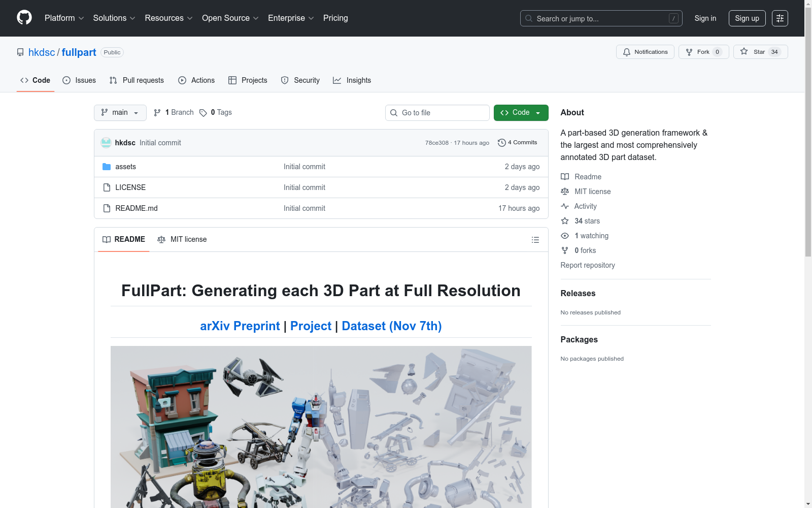This screenshot has width=812, height=508.
Task: Click the Sign up button
Action: [x=747, y=18]
